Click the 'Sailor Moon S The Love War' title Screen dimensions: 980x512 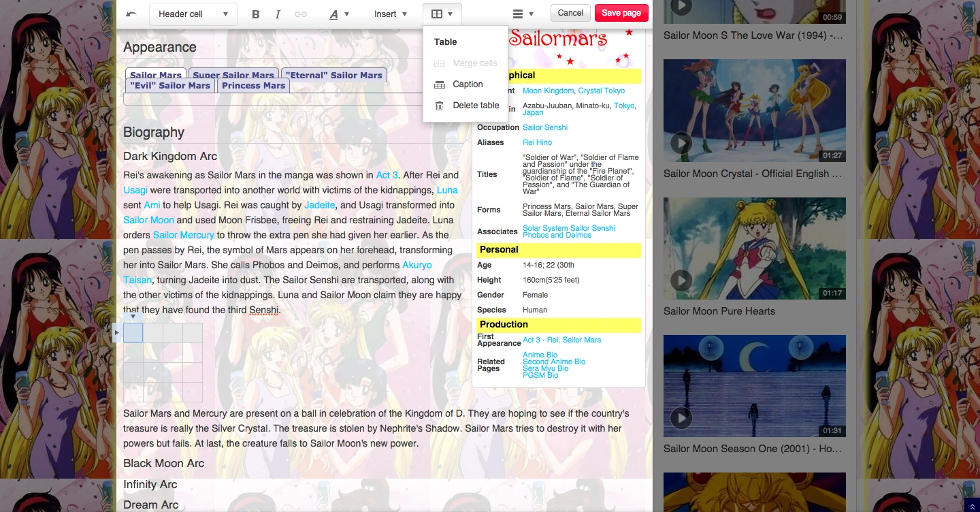(x=753, y=35)
